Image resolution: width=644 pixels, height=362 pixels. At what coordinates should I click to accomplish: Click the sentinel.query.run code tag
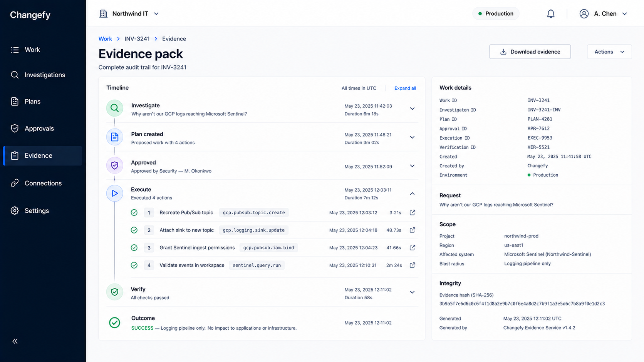point(257,265)
